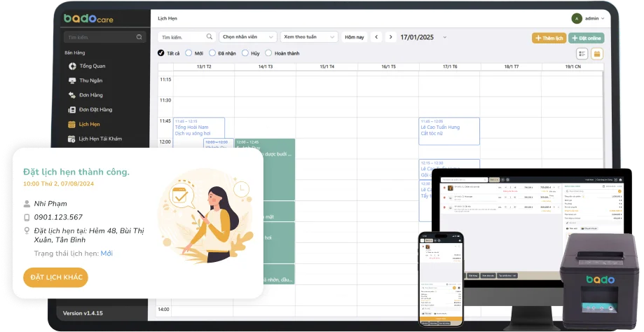The image size is (644, 332).
Task: Go to next week arrow
Action: (391, 37)
